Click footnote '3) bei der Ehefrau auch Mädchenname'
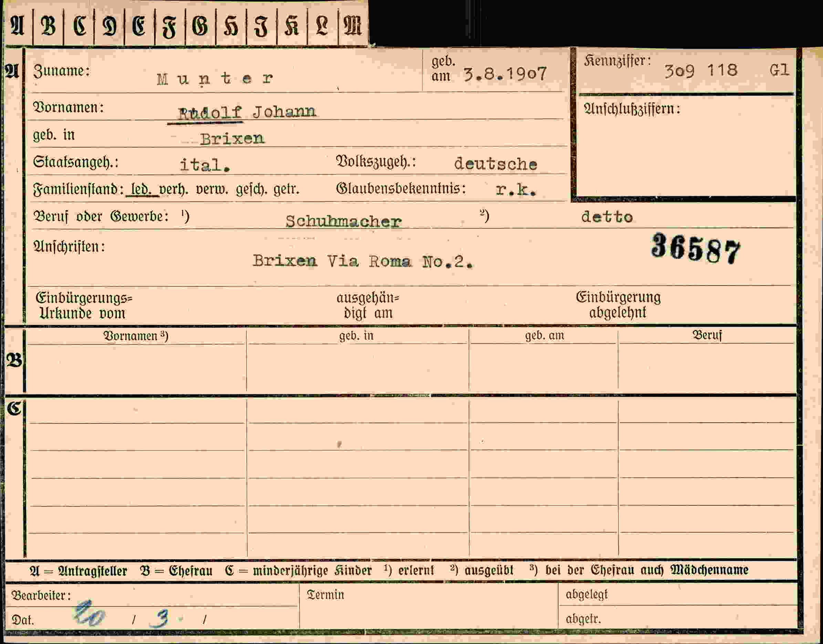This screenshot has height=644, width=823. click(639, 570)
